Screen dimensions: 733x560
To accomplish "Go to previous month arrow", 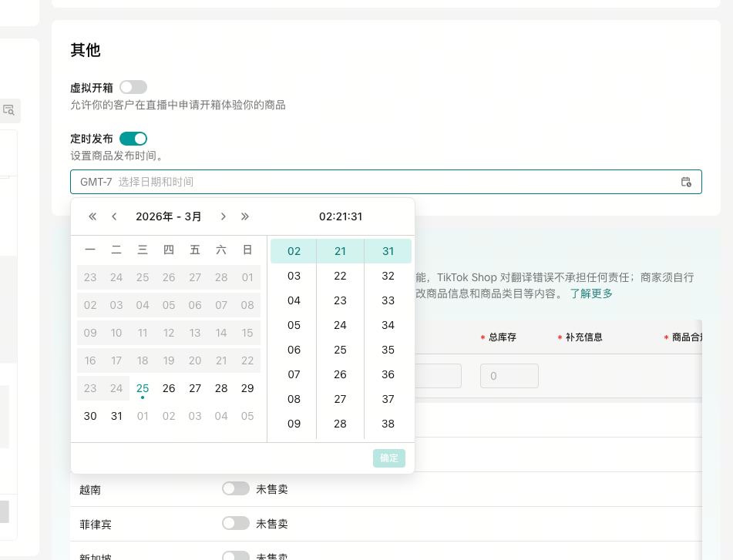I will pos(114,216).
